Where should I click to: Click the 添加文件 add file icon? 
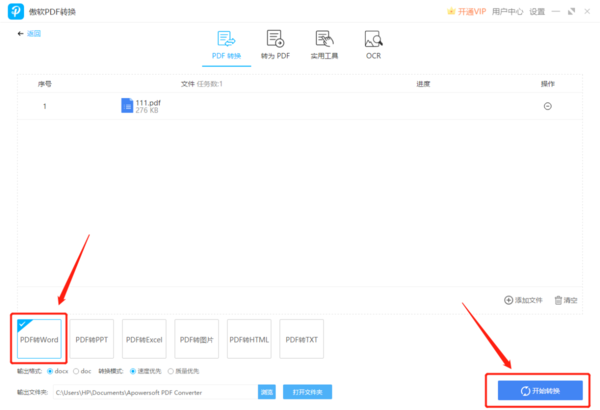coord(508,299)
